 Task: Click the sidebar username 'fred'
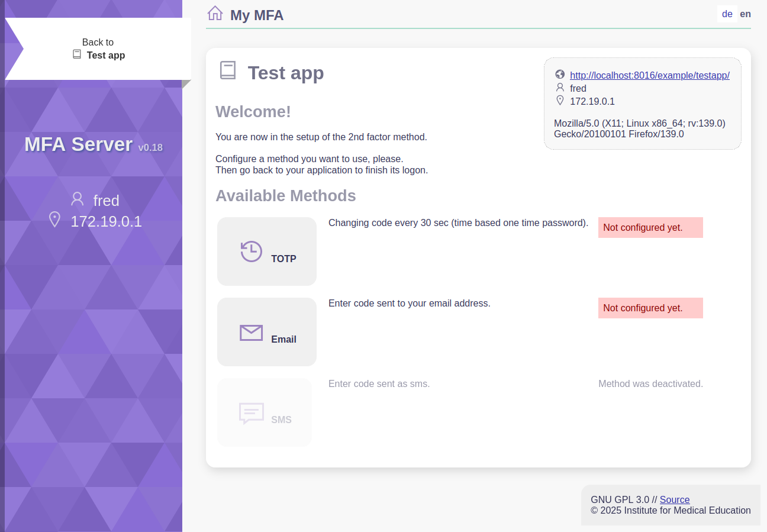[107, 201]
